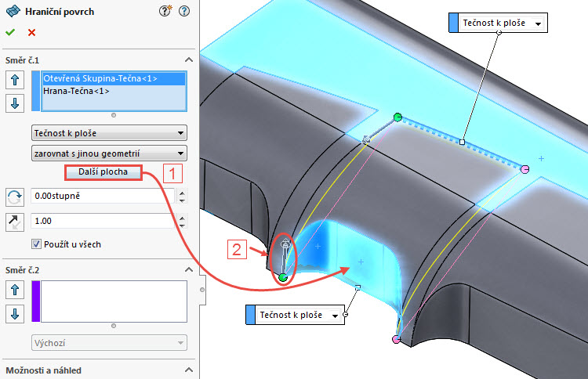
Task: Open the Tečnost k ploše dropdown in panel
Action: click(x=109, y=133)
